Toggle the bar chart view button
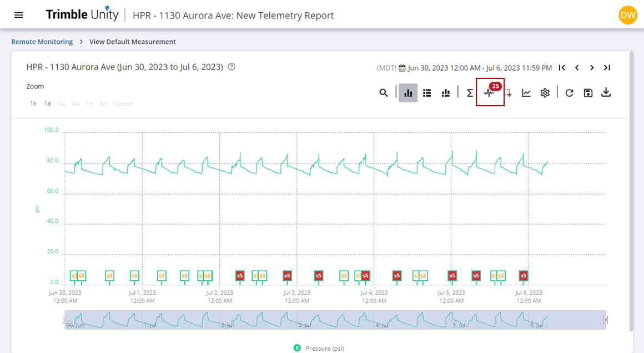Screen dimensions: 644x353 [408, 93]
